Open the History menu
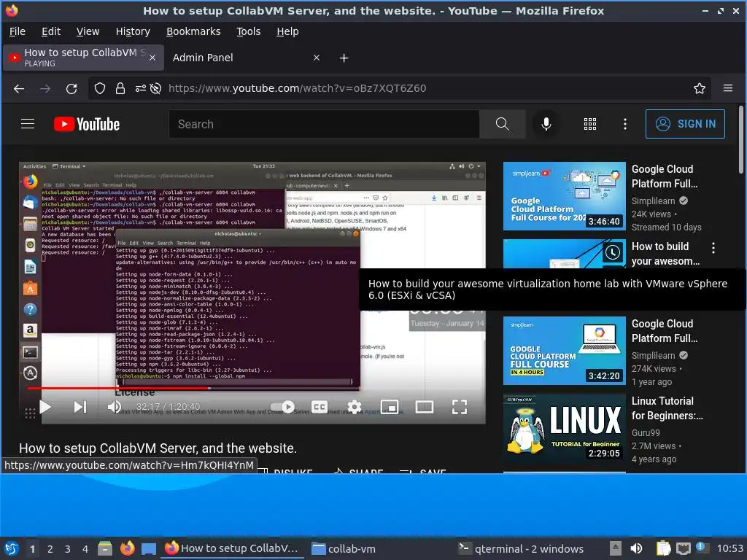The height and width of the screenshot is (560, 747). point(133,31)
